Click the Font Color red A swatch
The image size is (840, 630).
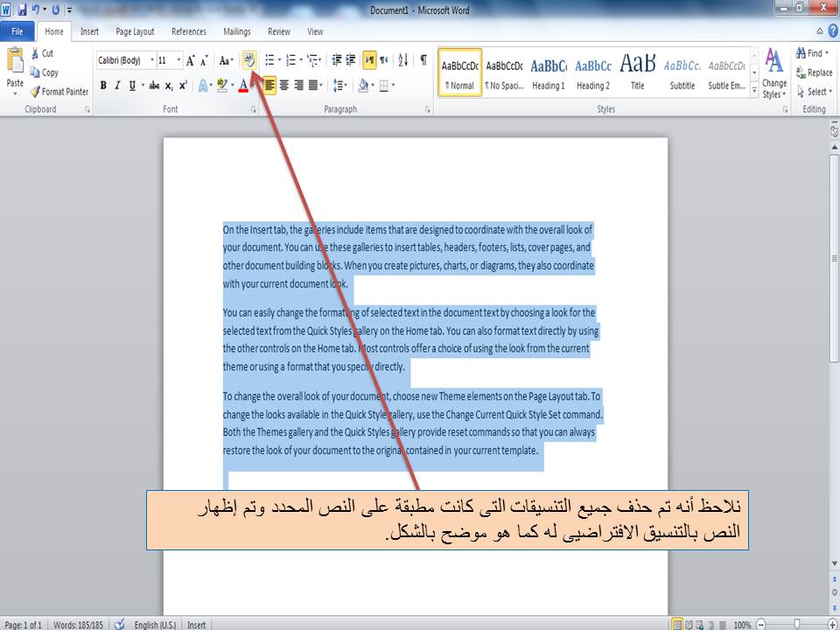click(x=244, y=86)
